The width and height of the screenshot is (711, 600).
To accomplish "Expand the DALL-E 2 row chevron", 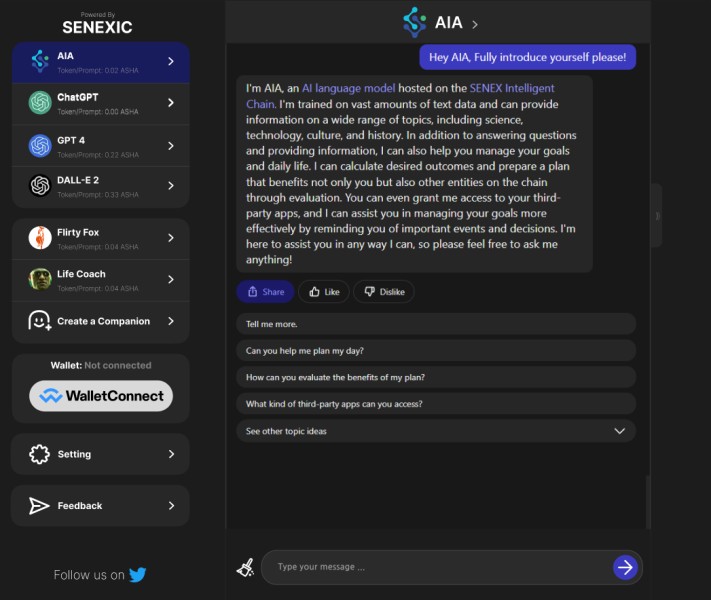I will click(x=170, y=185).
